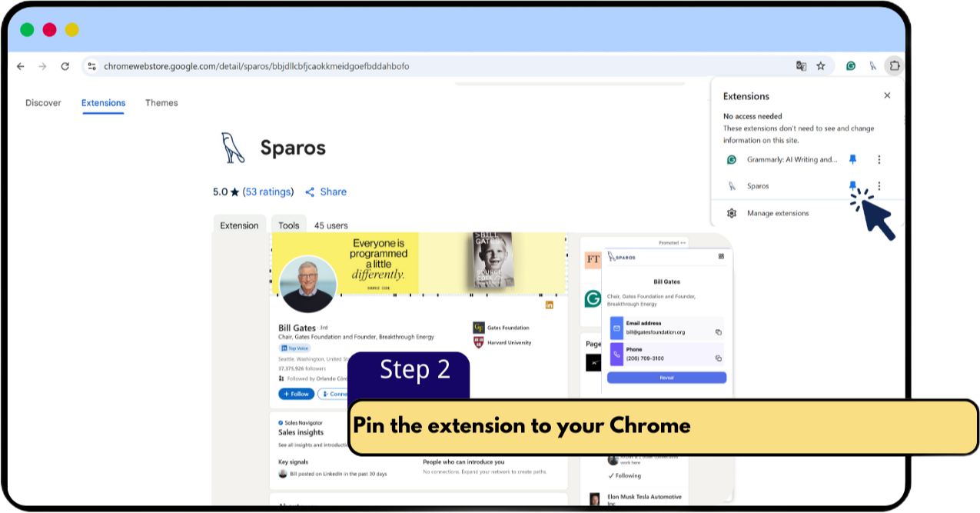Click the Grammarly icon in the browser toolbar
The image size is (980, 513).
[850, 66]
